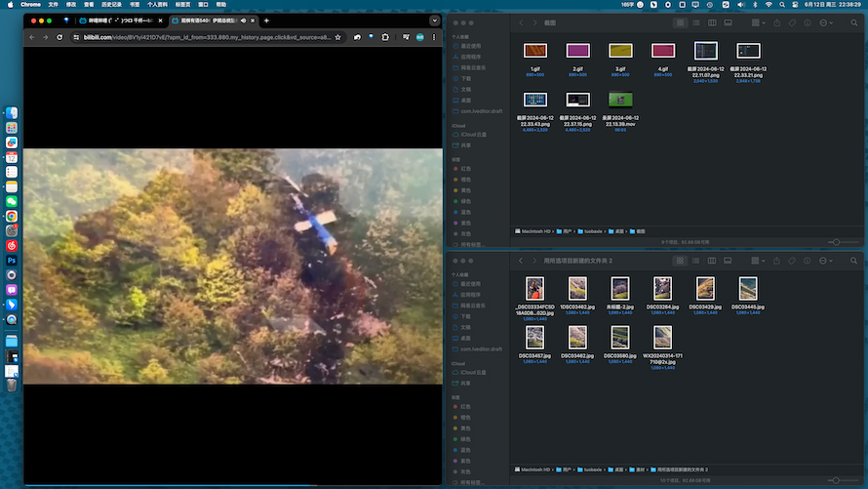Open the Apple menu

(10, 5)
